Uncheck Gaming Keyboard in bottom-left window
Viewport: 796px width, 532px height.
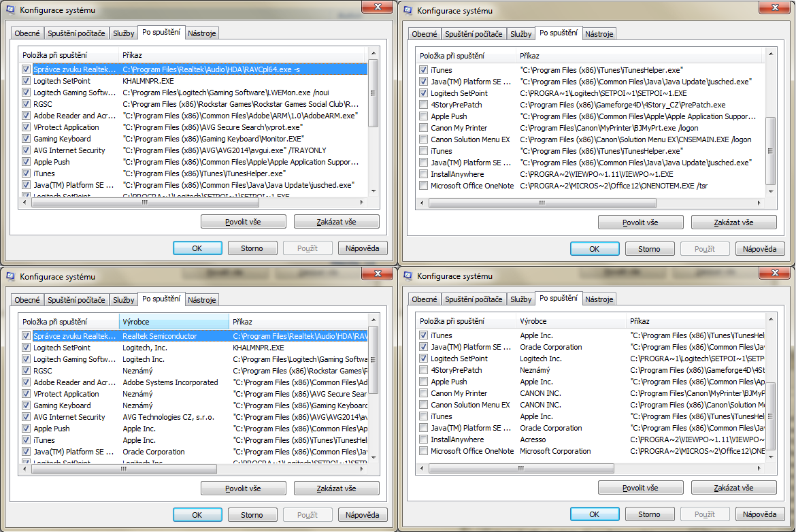[27, 405]
